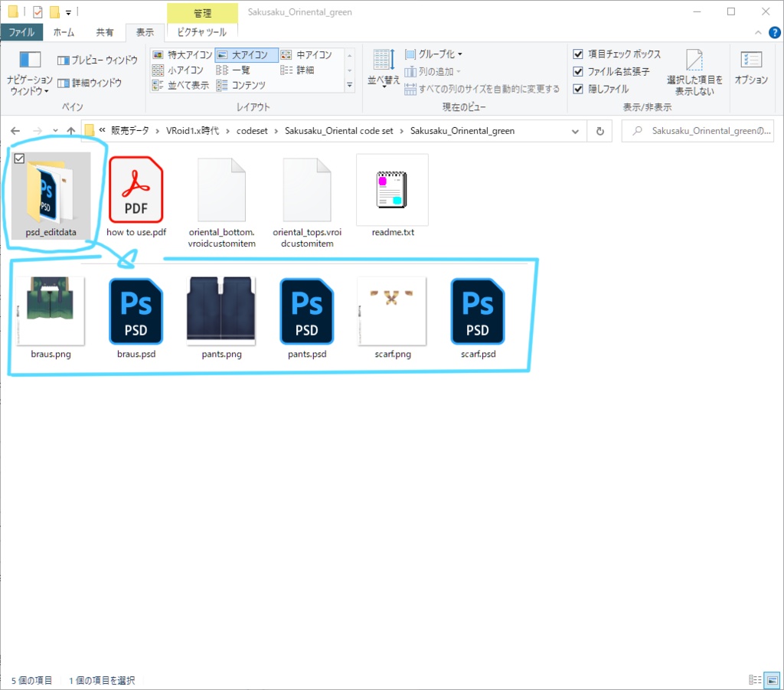The image size is (784, 690).
Task: Open the Sort by (並べ替え) dropdown
Action: click(x=384, y=69)
